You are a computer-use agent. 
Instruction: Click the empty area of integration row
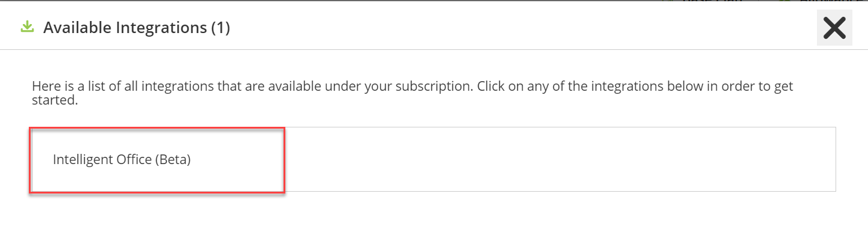tap(559, 160)
